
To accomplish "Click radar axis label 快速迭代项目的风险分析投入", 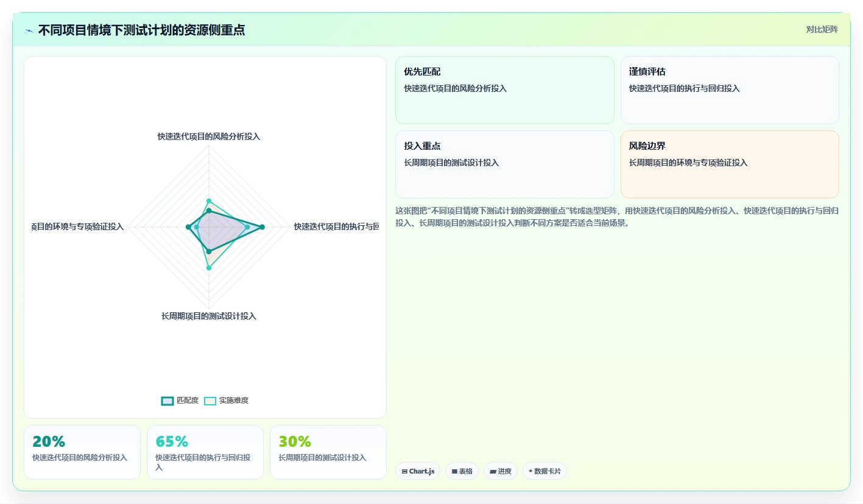I will (x=209, y=136).
